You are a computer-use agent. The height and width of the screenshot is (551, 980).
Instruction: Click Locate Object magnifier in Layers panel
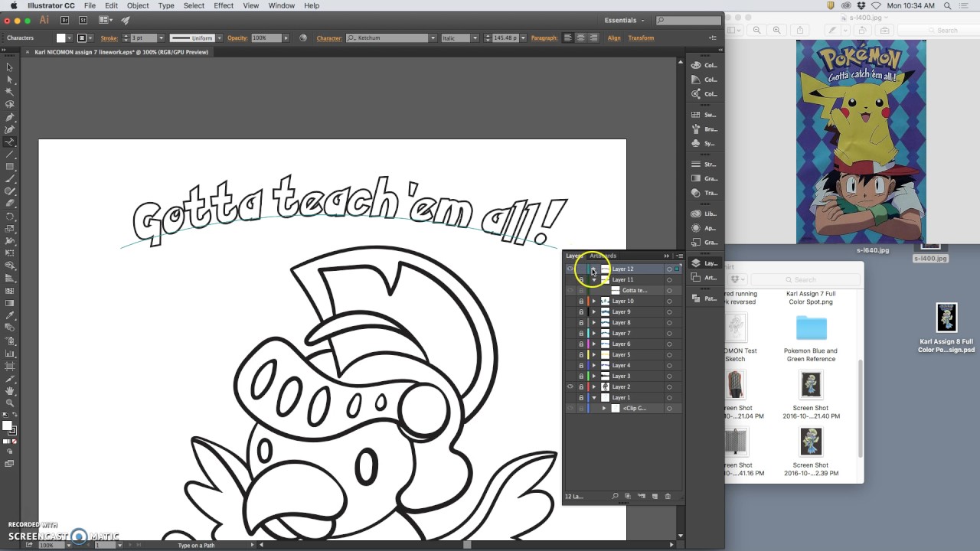click(x=615, y=497)
